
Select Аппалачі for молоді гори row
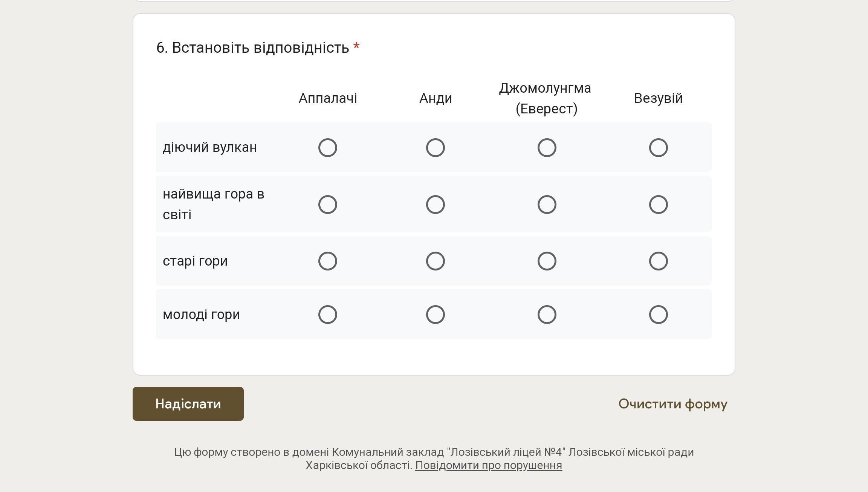[x=327, y=315]
